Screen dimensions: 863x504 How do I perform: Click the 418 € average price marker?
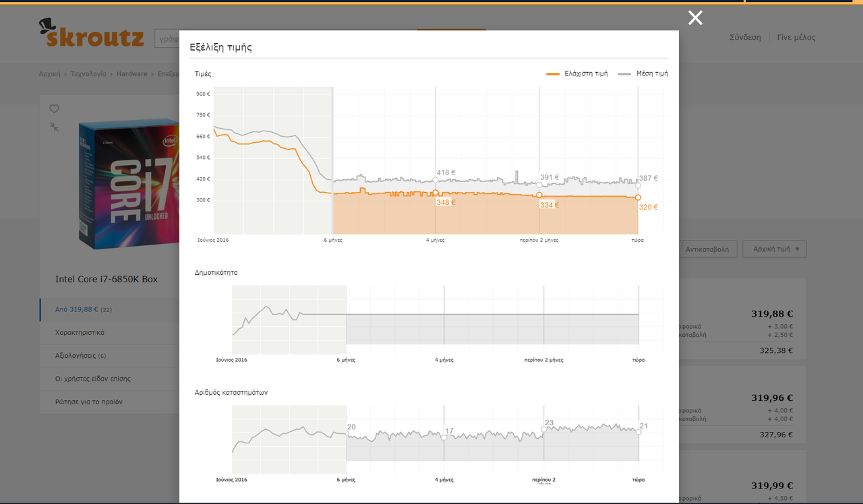436,180
